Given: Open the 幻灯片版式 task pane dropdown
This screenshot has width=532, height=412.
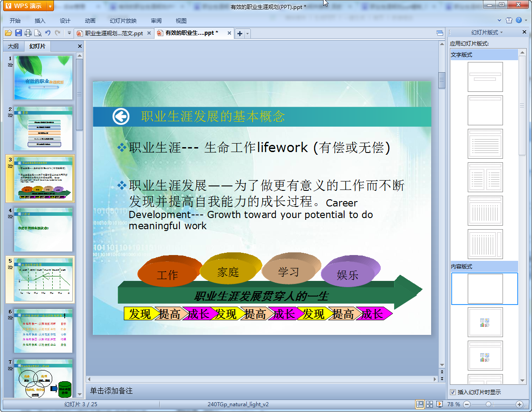Looking at the screenshot, I should point(487,33).
